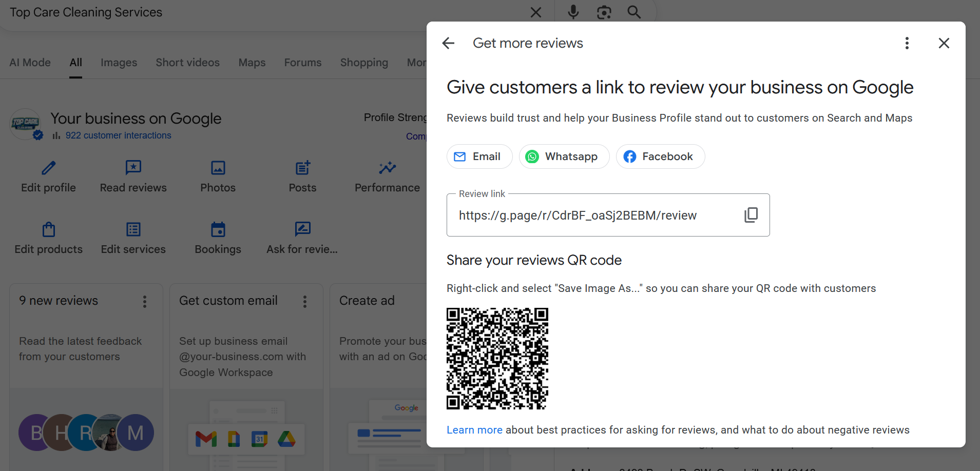Switch to Short videos tab
Viewport: 980px width, 471px height.
(188, 63)
